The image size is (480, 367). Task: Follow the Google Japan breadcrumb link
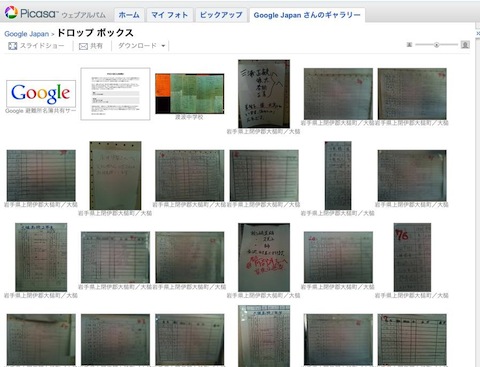pos(27,34)
